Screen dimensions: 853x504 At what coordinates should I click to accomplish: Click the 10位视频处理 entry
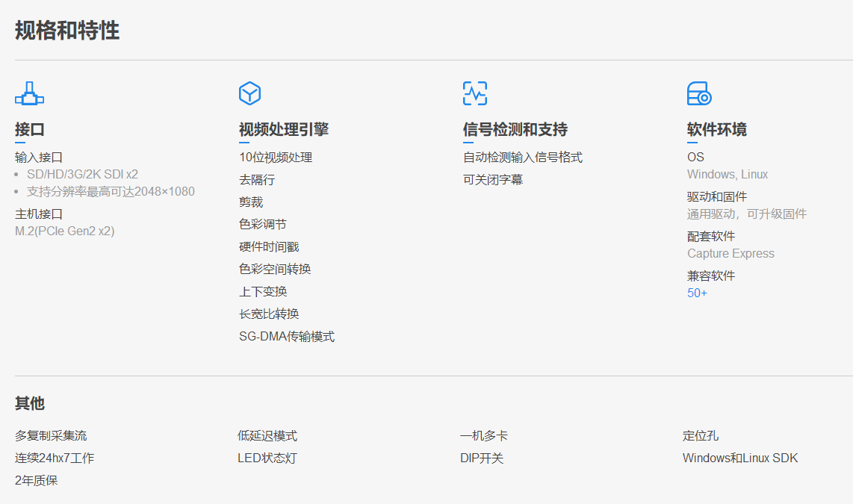276,157
